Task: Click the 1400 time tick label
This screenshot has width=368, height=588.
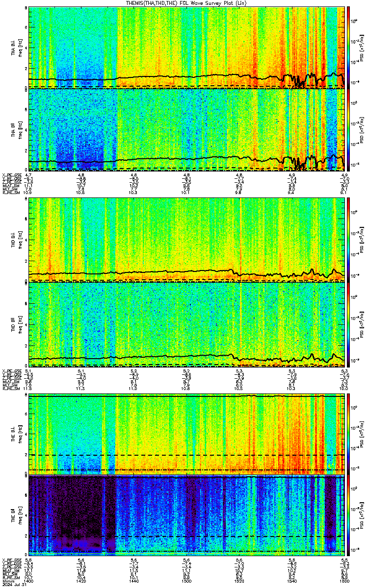Action: [x=29, y=582]
